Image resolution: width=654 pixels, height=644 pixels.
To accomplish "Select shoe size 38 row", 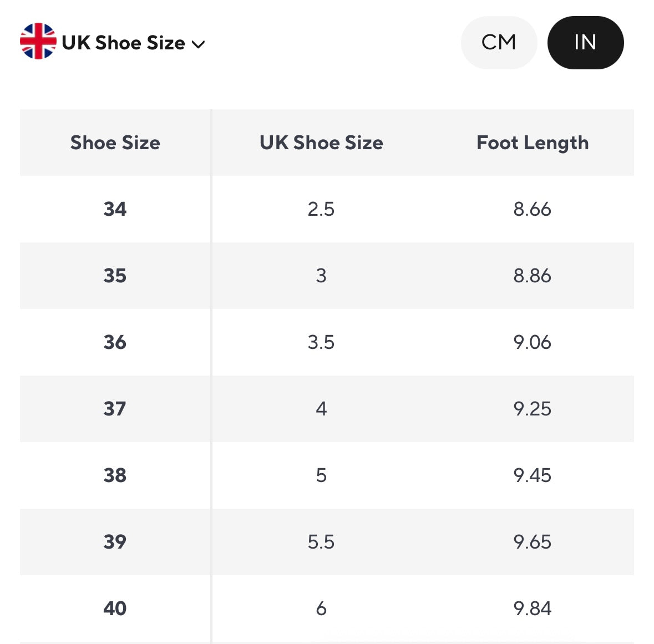I will pos(115,475).
